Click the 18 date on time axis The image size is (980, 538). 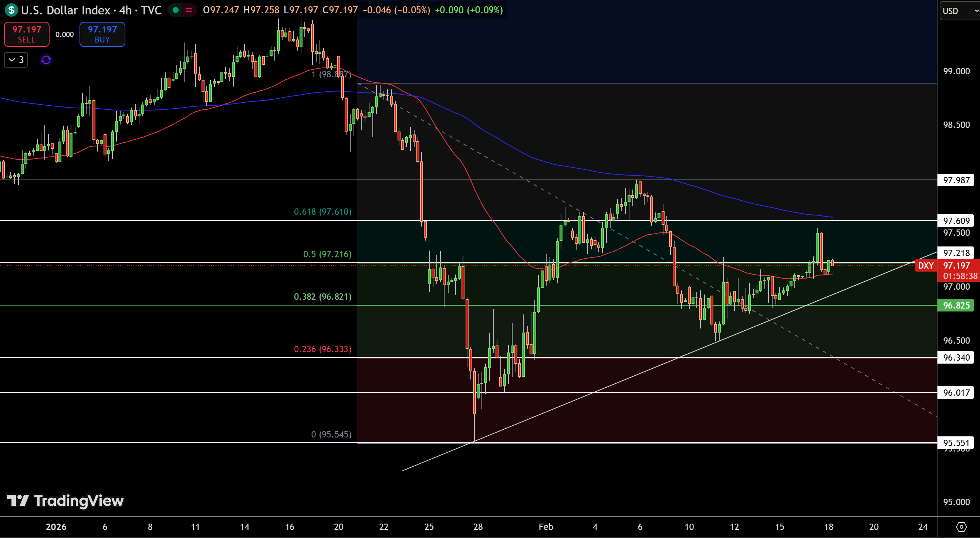tap(829, 527)
